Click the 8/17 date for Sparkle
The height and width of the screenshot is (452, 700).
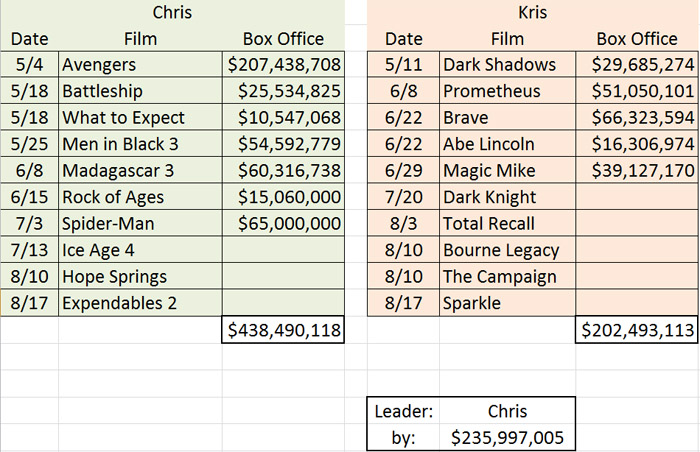404,303
